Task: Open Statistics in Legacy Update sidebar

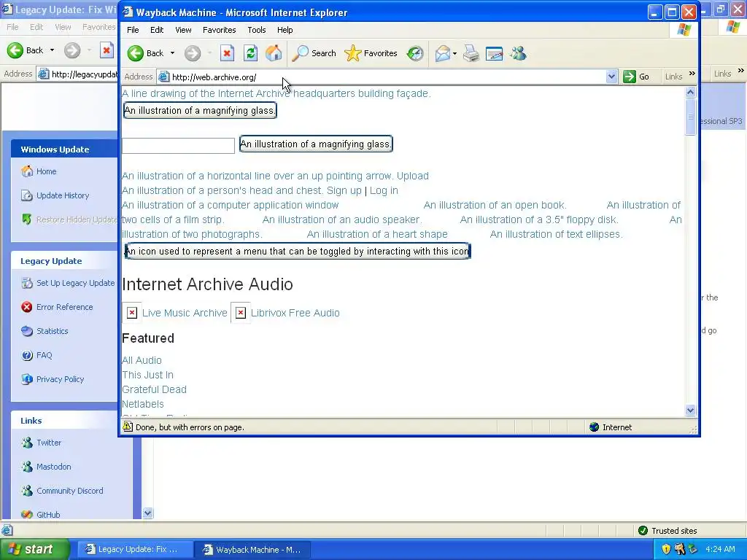Action: (53, 332)
